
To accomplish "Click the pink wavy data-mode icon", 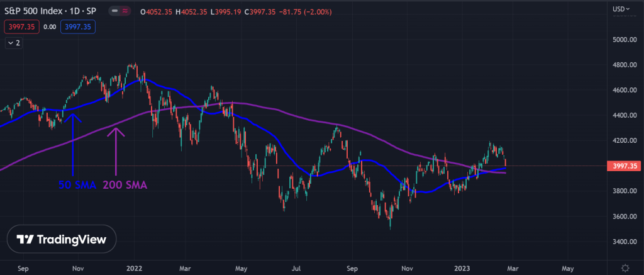I will 125,11.
